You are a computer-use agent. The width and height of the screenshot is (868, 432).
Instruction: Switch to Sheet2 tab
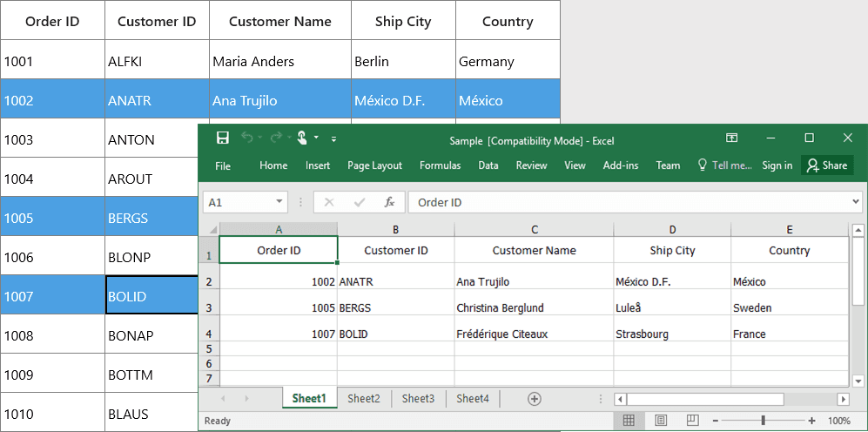[x=364, y=398]
